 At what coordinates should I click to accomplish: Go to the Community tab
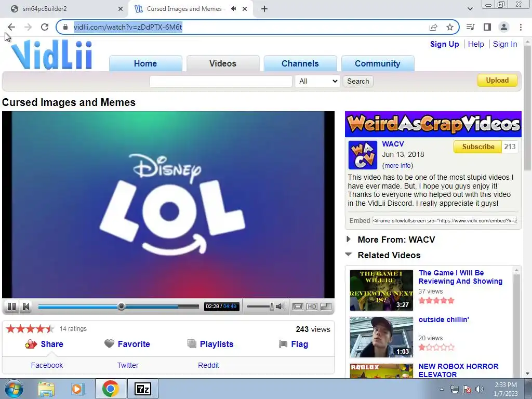pos(377,63)
